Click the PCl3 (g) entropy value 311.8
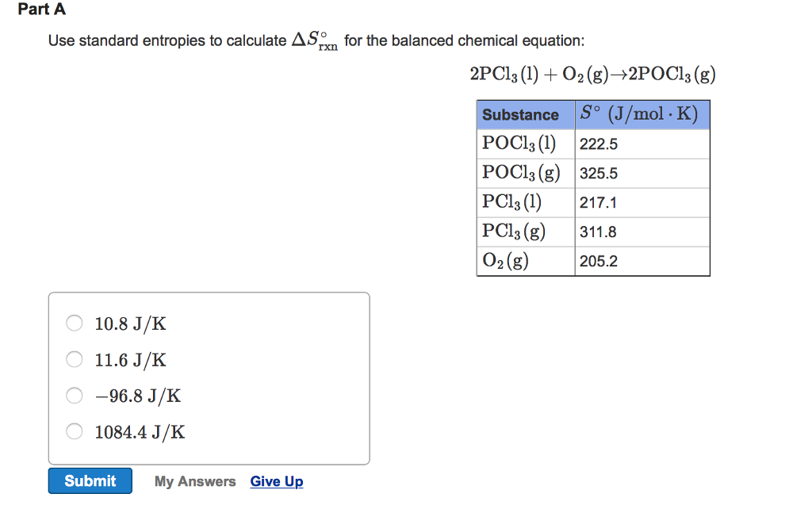This screenshot has height=532, width=812. click(x=595, y=232)
